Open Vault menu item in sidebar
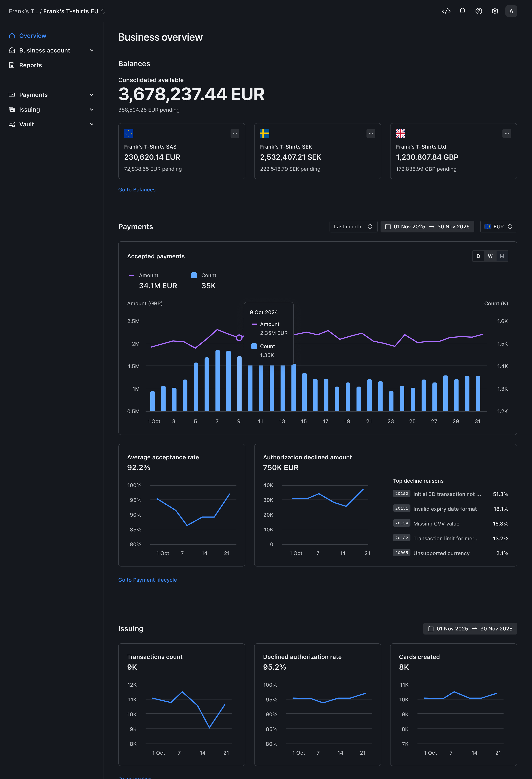The image size is (532, 779). (x=52, y=124)
